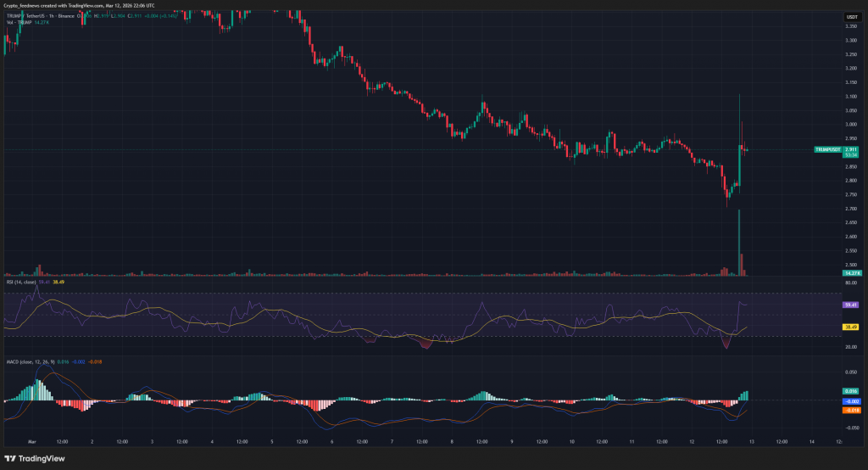The image size is (868, 470).
Task: Click date '14' on the time axis
Action: coord(811,442)
